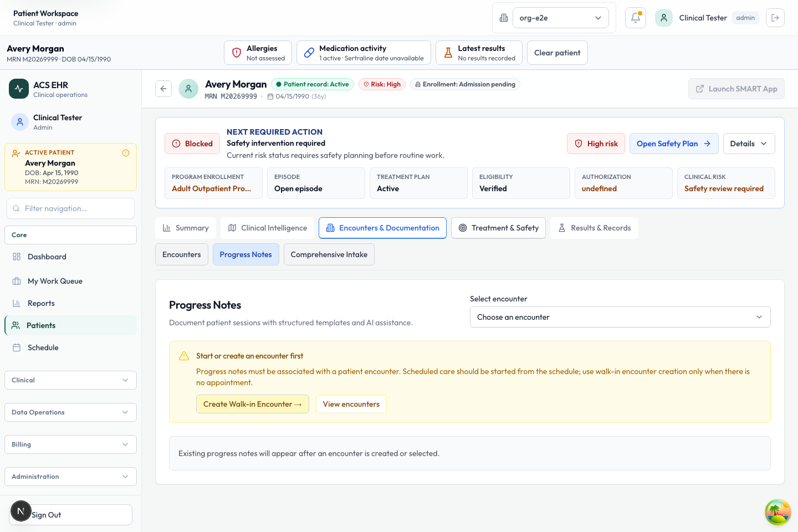798x532 pixels.
Task: Click the Latest results flask icon
Action: click(448, 53)
